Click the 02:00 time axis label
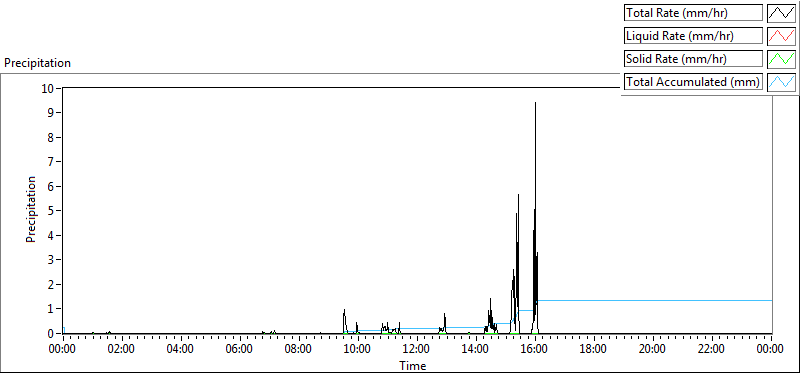Image resolution: width=800 pixels, height=373 pixels. [121, 349]
